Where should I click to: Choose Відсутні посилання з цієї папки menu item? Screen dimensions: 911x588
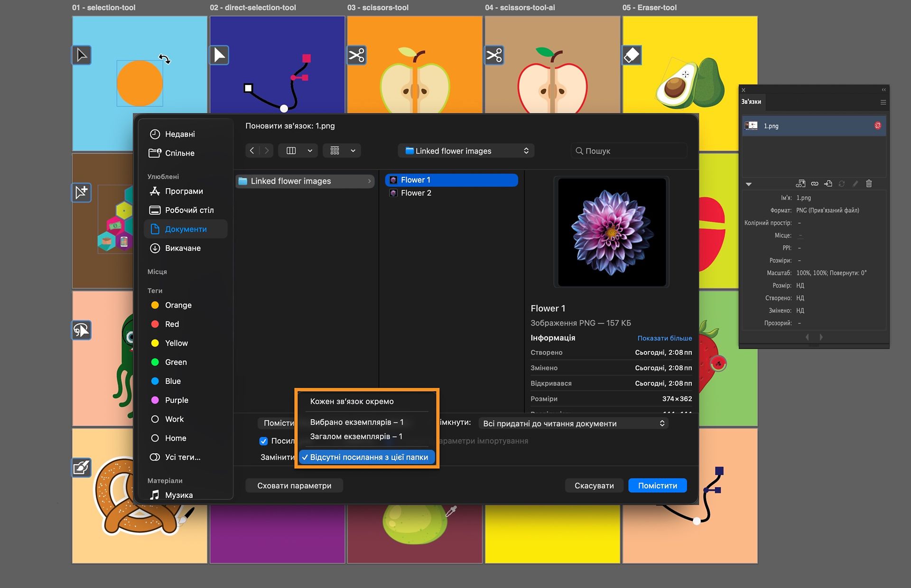point(367,457)
